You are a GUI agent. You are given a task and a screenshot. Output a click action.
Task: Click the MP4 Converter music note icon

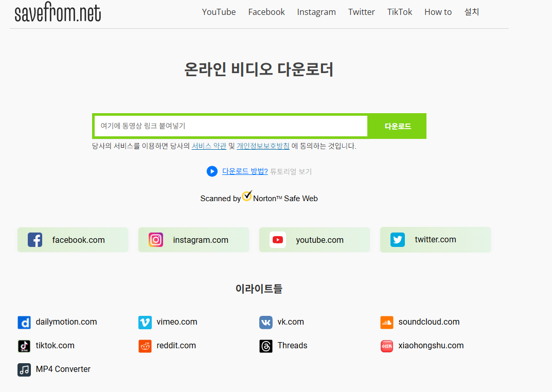[x=24, y=369]
